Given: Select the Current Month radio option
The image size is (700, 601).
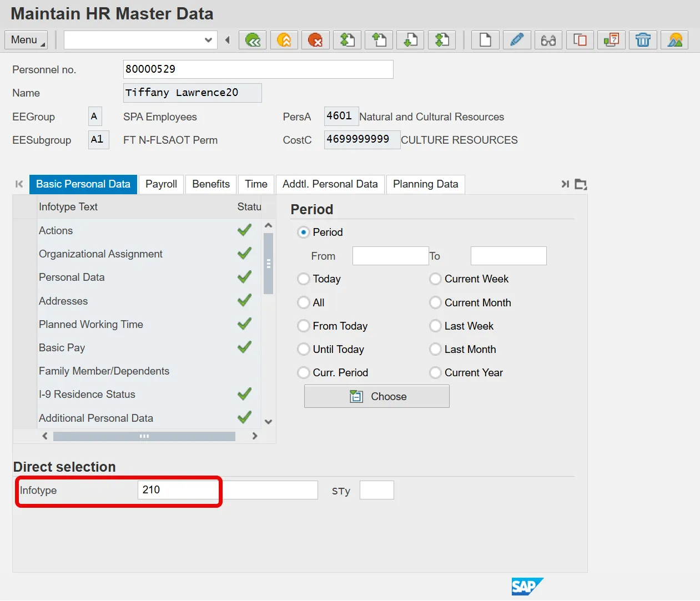Looking at the screenshot, I should click(436, 303).
